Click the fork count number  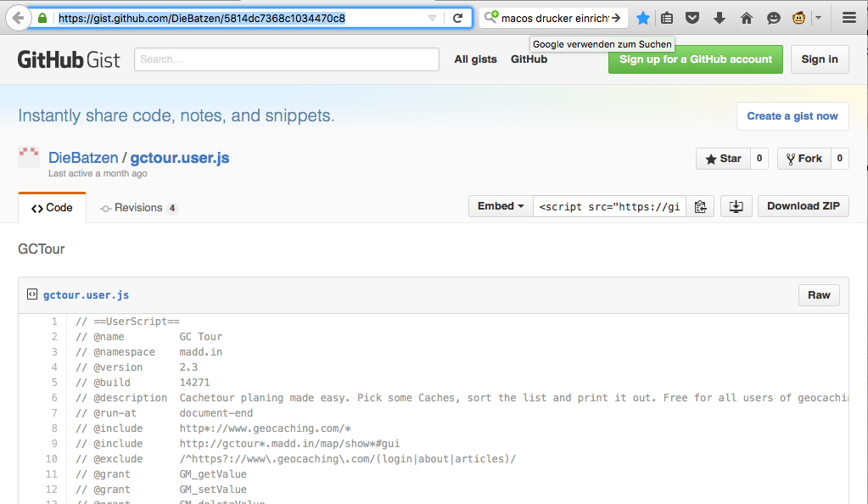[x=840, y=159]
